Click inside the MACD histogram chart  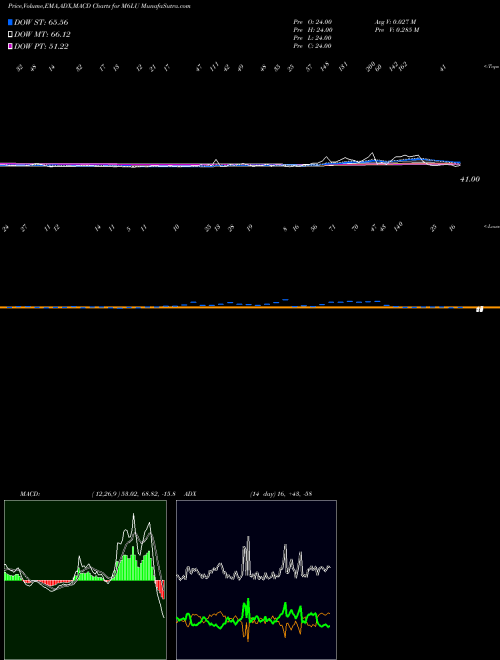tap(85, 580)
